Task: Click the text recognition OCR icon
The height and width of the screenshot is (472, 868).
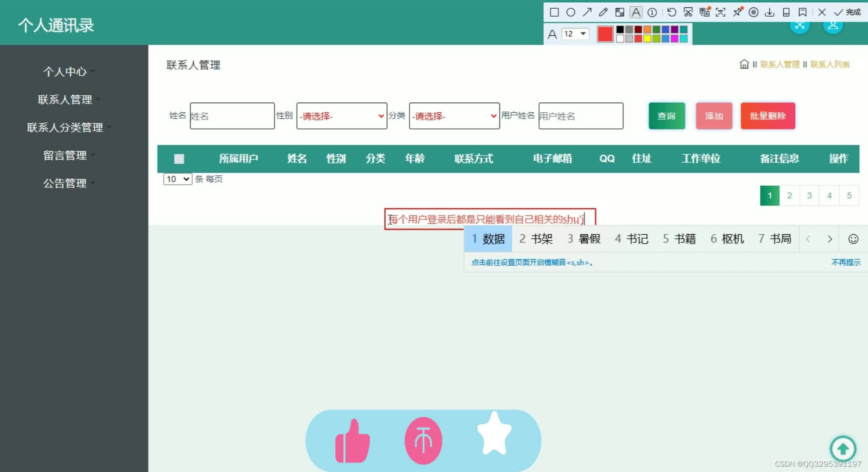Action: [720, 12]
